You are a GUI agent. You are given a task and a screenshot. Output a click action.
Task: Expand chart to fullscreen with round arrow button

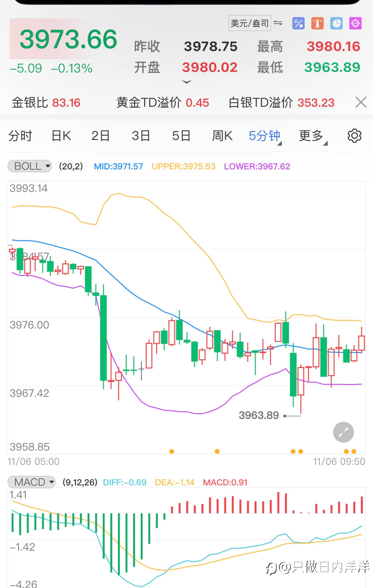[343, 432]
